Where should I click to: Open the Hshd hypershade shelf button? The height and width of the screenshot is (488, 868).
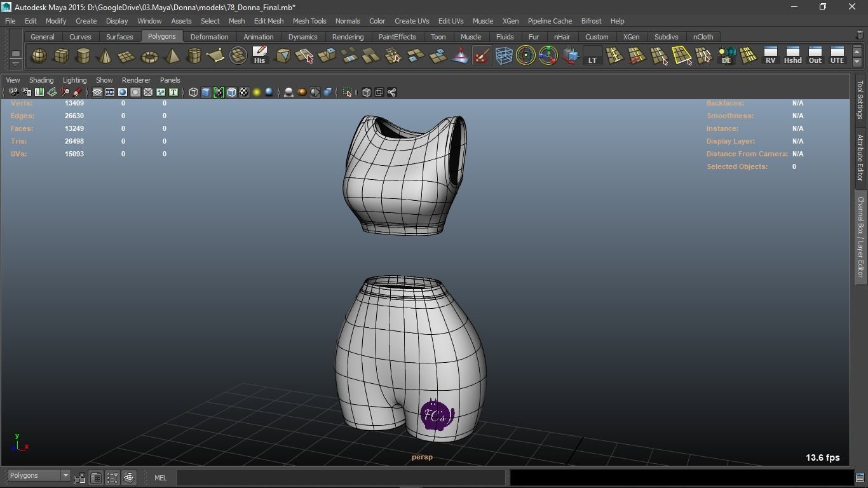(x=792, y=56)
